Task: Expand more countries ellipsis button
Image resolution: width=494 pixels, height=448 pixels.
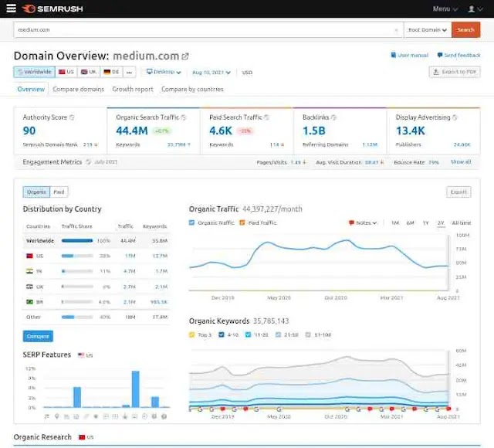Action: (x=129, y=72)
